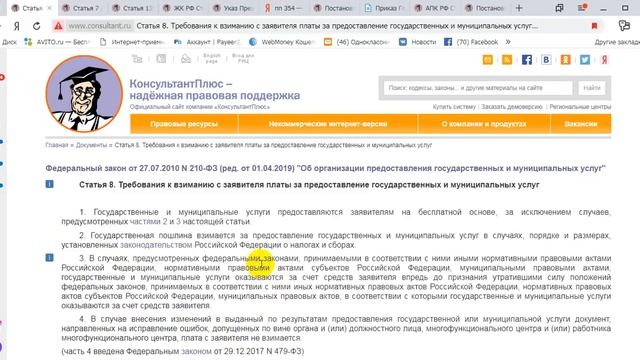This screenshot has height=360, width=640.
Task: Click the RSS feed icon
Action: point(507,60)
